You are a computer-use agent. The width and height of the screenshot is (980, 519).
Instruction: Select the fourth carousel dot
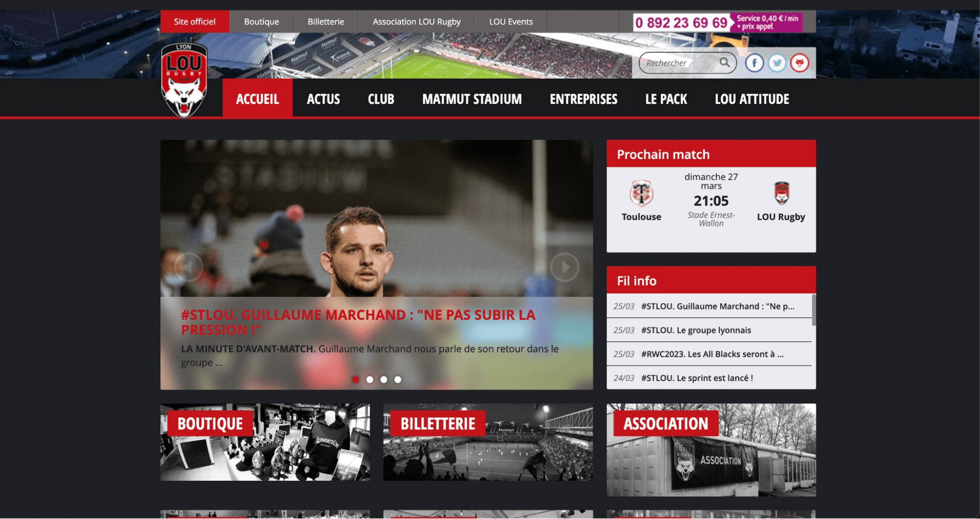[x=398, y=379]
